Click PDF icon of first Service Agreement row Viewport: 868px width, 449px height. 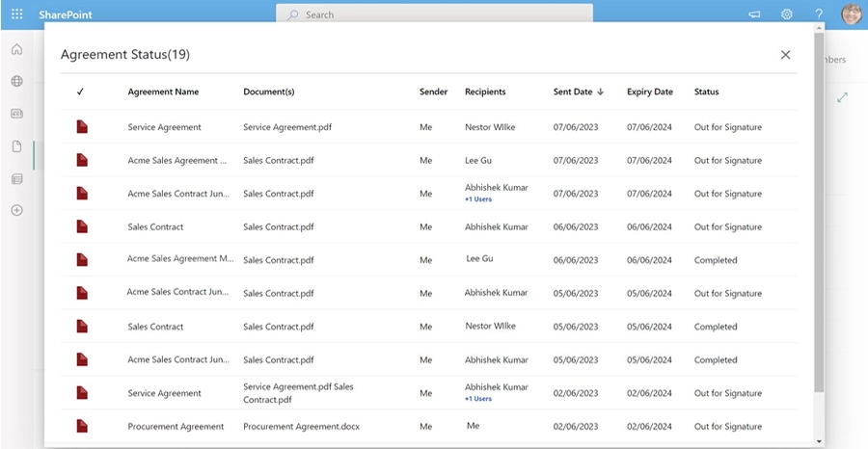pyautogui.click(x=82, y=126)
